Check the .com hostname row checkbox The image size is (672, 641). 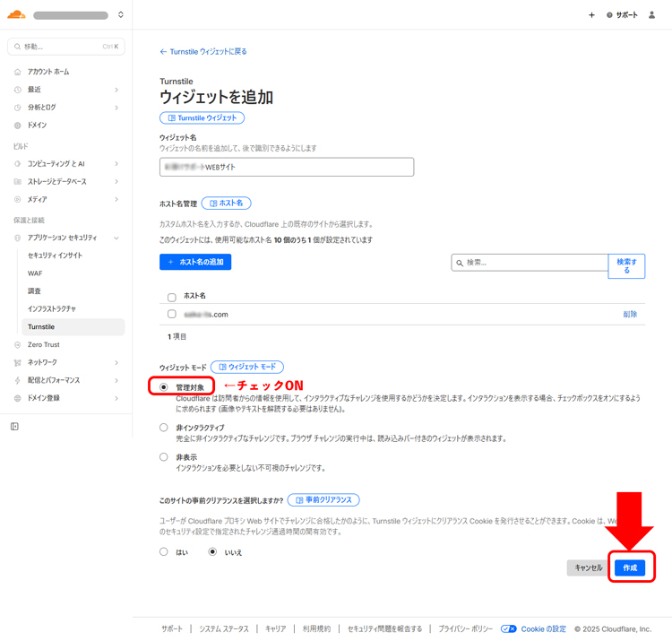[172, 314]
